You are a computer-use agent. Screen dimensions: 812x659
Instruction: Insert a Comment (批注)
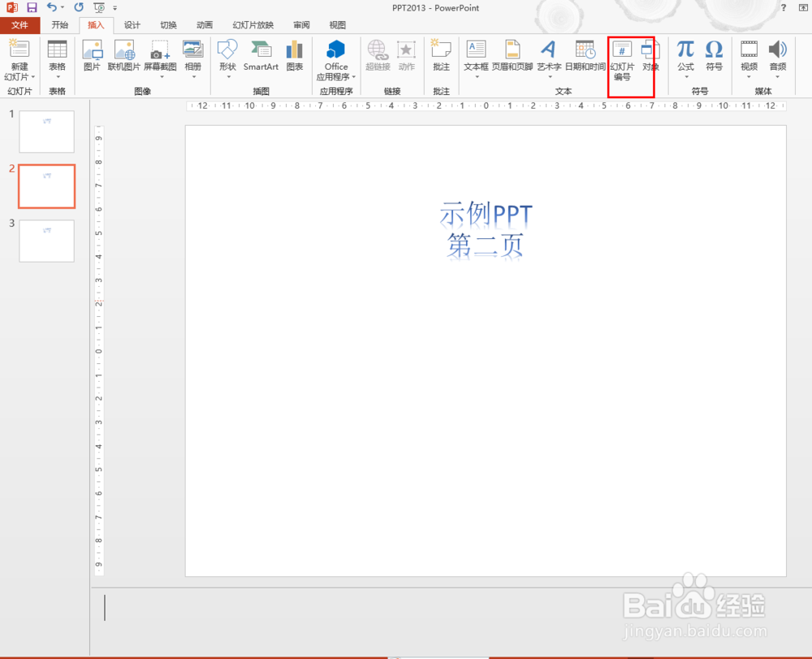441,56
